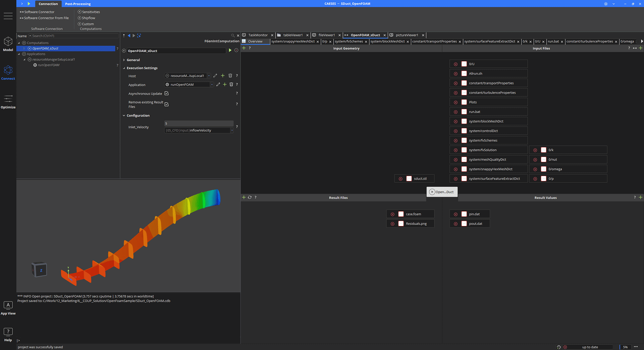Collapse the Execution Settings section
Viewport: 644px width, 350px height.
coord(124,68)
